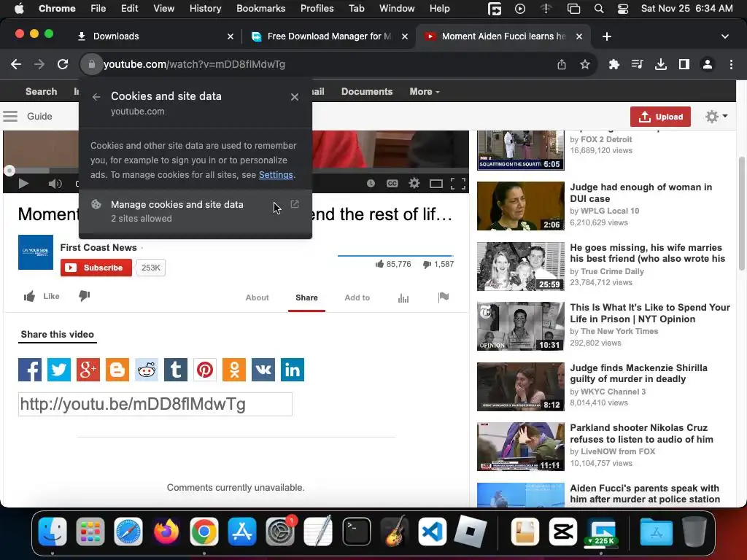Share the video on Blogger
This screenshot has width=747, height=560.
(117, 370)
